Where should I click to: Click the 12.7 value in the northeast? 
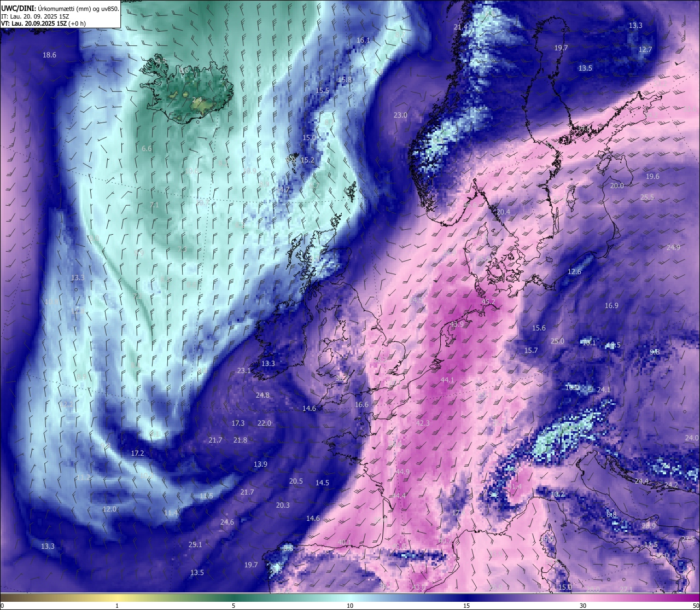645,49
